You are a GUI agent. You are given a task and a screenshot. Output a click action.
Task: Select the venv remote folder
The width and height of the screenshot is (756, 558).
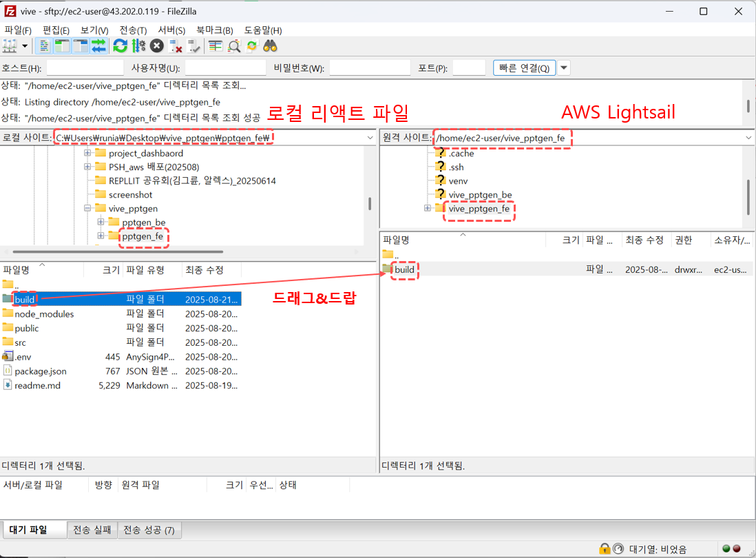click(x=458, y=181)
